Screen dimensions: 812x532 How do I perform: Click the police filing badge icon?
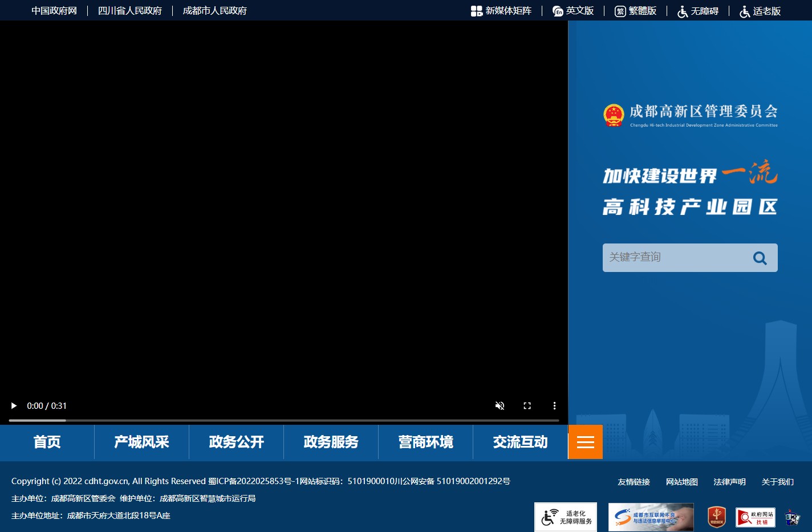click(793, 517)
